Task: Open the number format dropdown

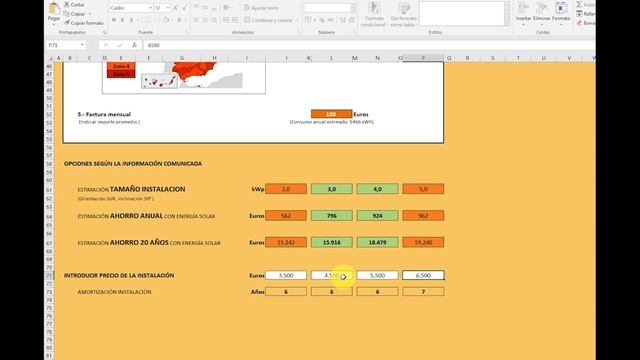Action: coord(353,8)
